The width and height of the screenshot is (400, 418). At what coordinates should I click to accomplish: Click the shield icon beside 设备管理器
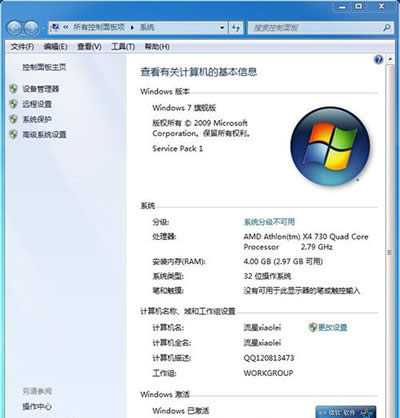click(x=13, y=89)
